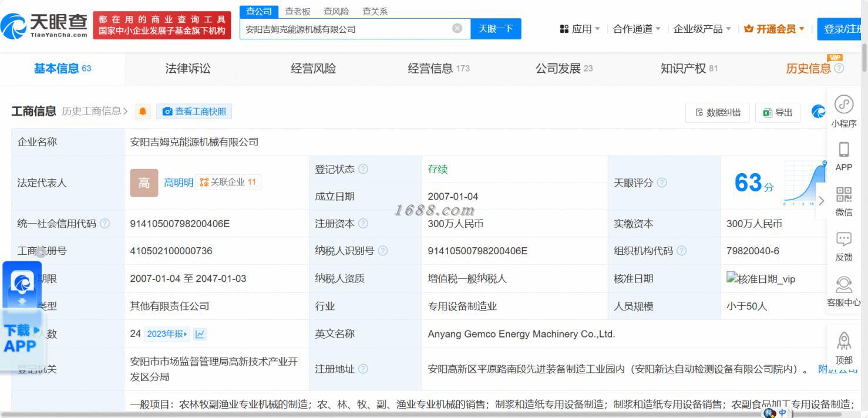Screen dimensions: 868x418
Task: Open the 基本信息 section tab
Action: 62,69
